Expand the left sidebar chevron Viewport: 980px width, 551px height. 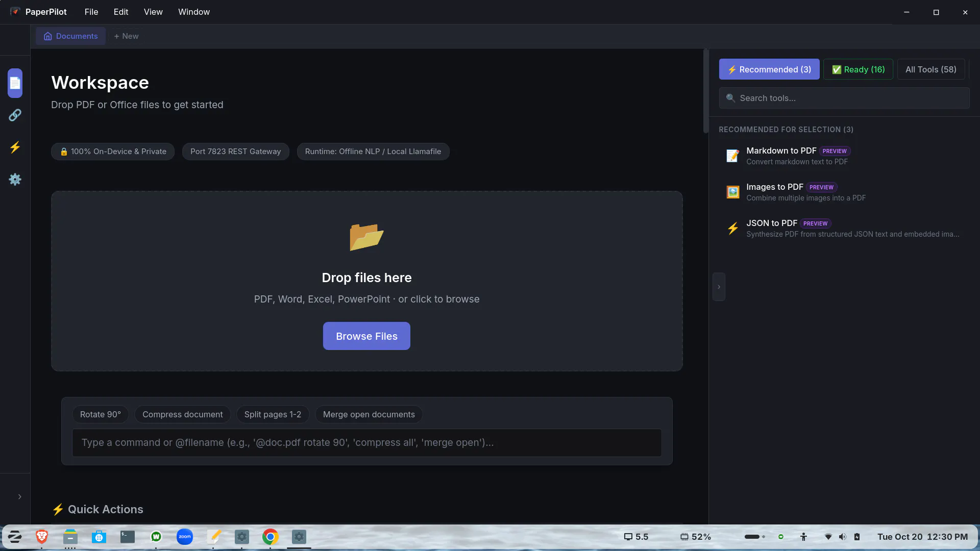click(x=19, y=496)
